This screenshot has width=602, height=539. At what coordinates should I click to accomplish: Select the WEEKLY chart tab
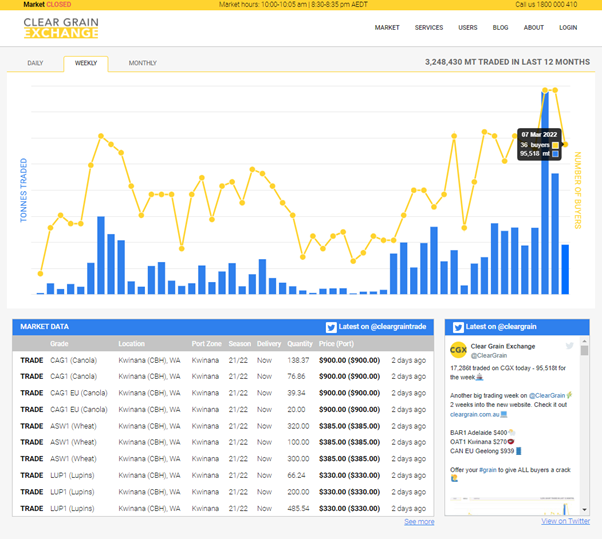(86, 63)
